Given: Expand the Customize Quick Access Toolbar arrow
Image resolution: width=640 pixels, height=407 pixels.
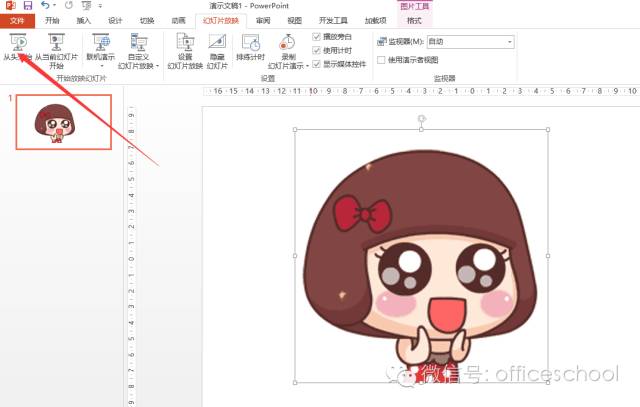Looking at the screenshot, I should [x=100, y=6].
